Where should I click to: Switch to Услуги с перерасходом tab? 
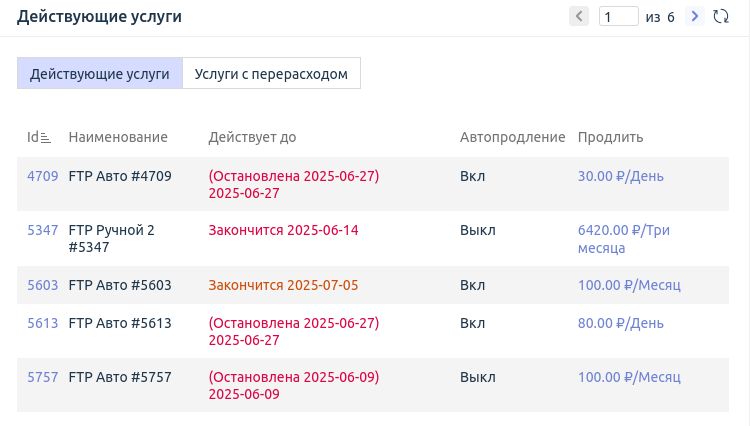pos(271,73)
